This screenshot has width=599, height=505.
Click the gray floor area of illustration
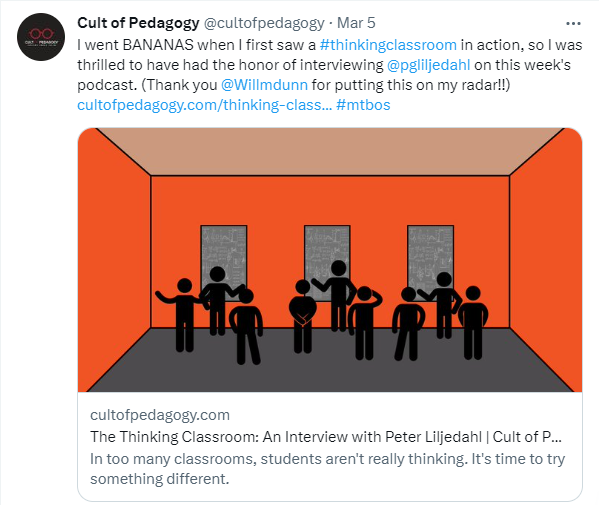330,372
